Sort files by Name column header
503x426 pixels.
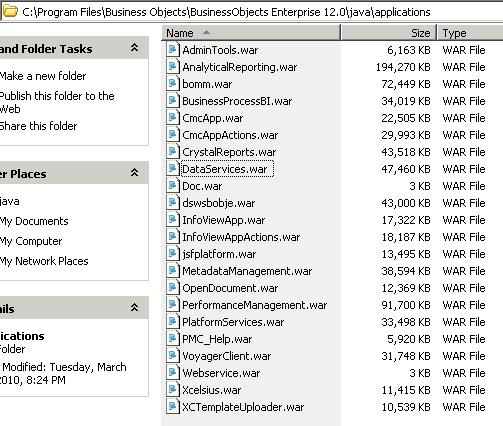[x=252, y=33]
